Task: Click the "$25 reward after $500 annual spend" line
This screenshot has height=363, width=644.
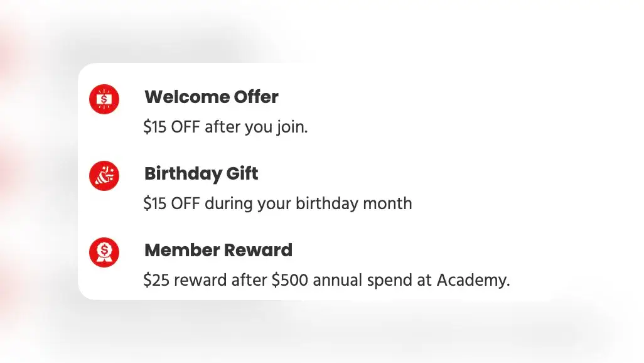Action: point(326,280)
